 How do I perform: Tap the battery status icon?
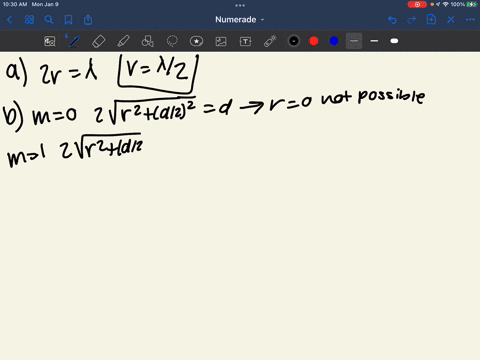coord(472,4)
